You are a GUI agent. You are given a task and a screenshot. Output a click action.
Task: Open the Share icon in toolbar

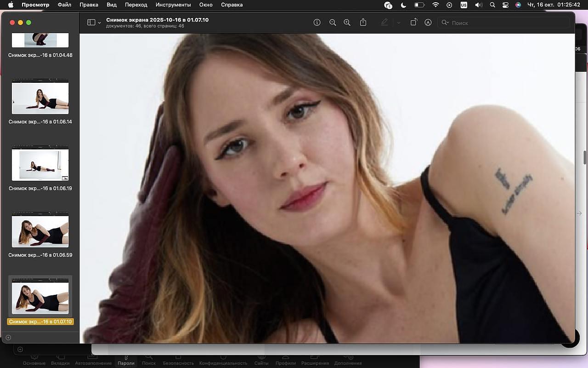363,23
